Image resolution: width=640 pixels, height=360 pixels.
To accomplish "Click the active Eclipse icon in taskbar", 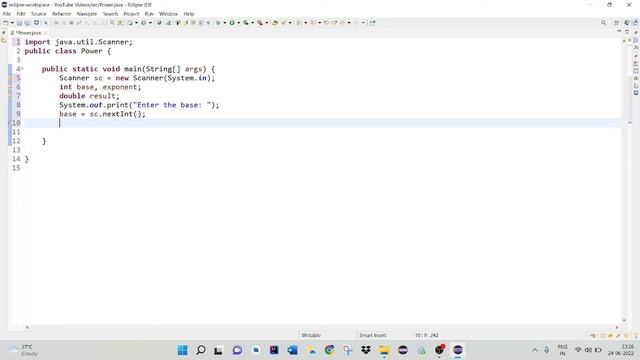I will point(458,350).
